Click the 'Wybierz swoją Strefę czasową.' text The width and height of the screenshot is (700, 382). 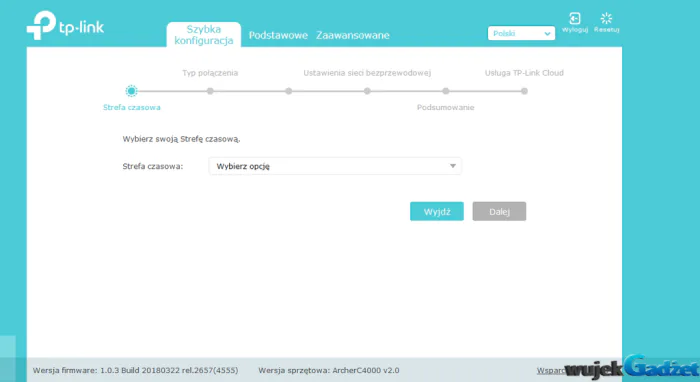tap(181, 139)
